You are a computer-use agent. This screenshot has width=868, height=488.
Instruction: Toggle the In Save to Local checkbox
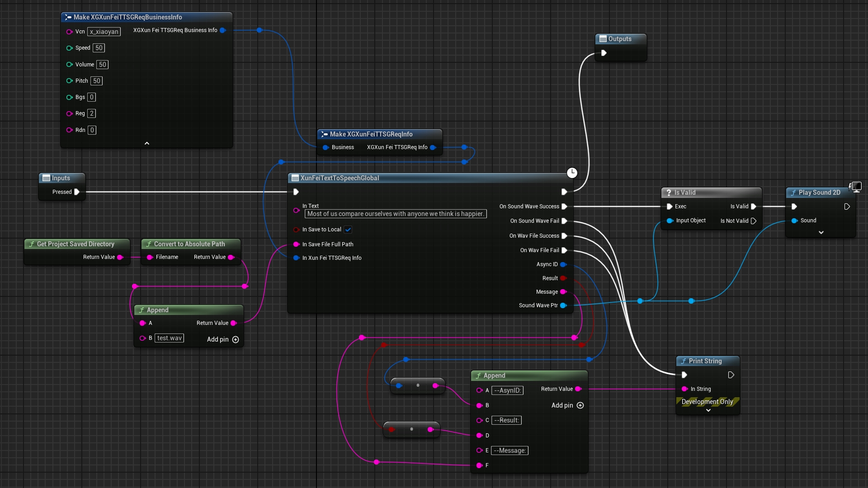point(348,230)
